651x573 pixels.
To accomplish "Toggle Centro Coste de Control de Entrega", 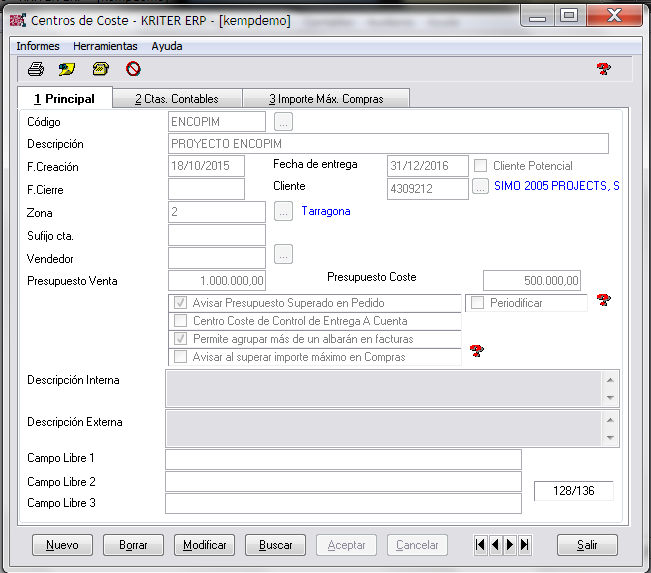I will pos(180,321).
